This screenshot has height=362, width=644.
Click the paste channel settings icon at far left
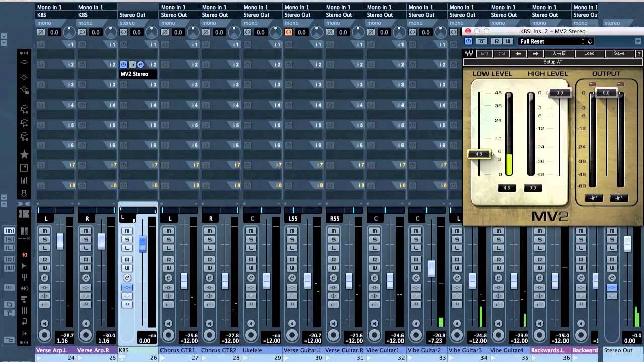pyautogui.click(x=9, y=313)
